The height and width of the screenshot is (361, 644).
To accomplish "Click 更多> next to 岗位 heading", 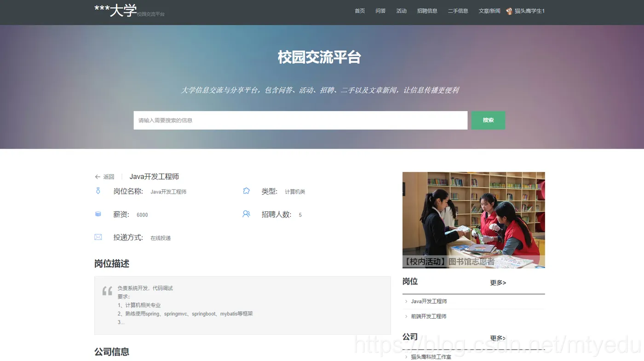I will point(498,283).
